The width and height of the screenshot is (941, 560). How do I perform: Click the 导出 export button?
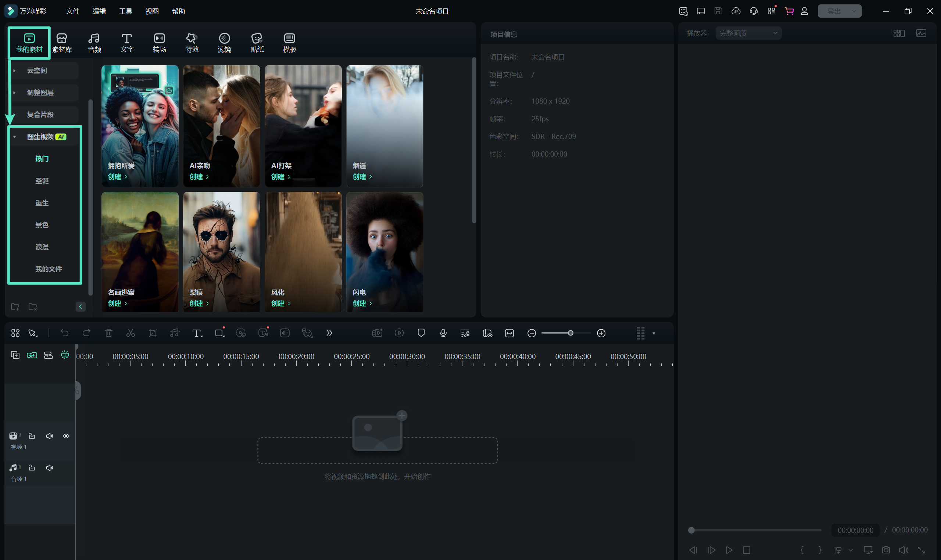(x=834, y=11)
